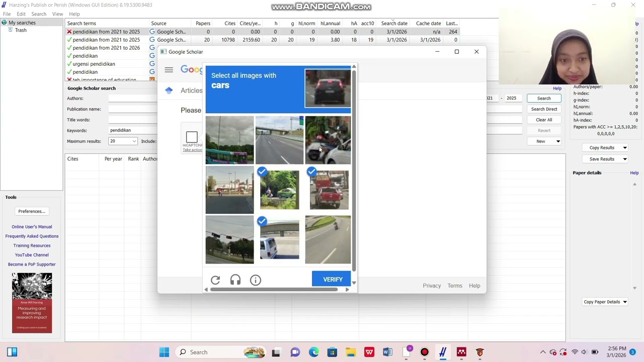The height and width of the screenshot is (362, 644).
Task: Click captcha vertical scrollbar
Action: coord(354,171)
